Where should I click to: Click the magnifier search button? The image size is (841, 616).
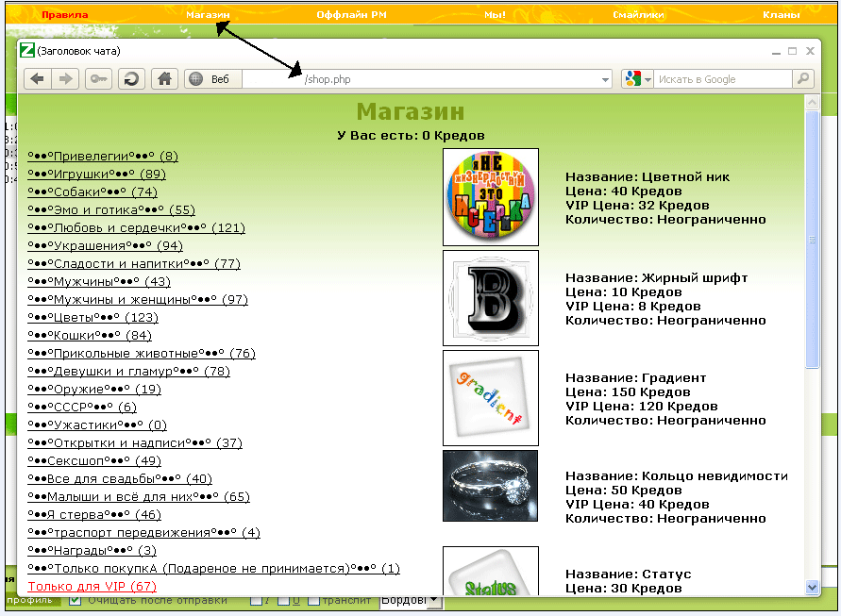coord(803,79)
